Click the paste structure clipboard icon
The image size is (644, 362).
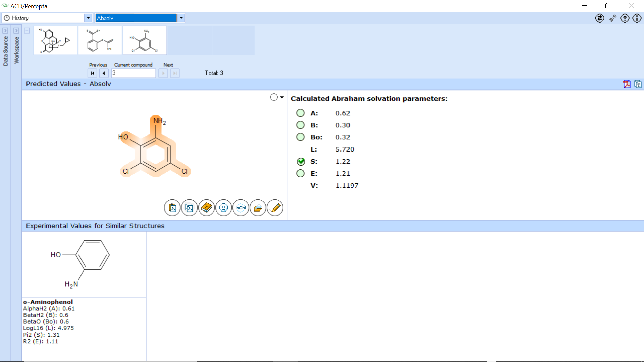click(172, 208)
